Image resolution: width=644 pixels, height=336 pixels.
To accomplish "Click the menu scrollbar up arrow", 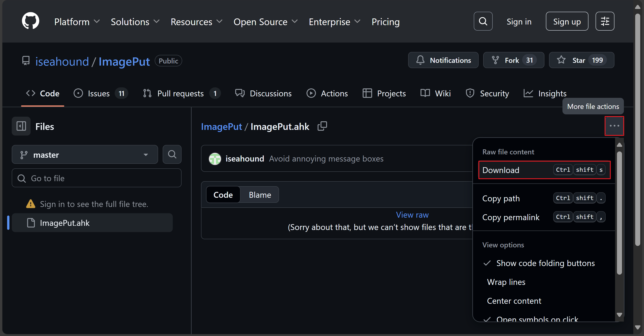I will (619, 145).
